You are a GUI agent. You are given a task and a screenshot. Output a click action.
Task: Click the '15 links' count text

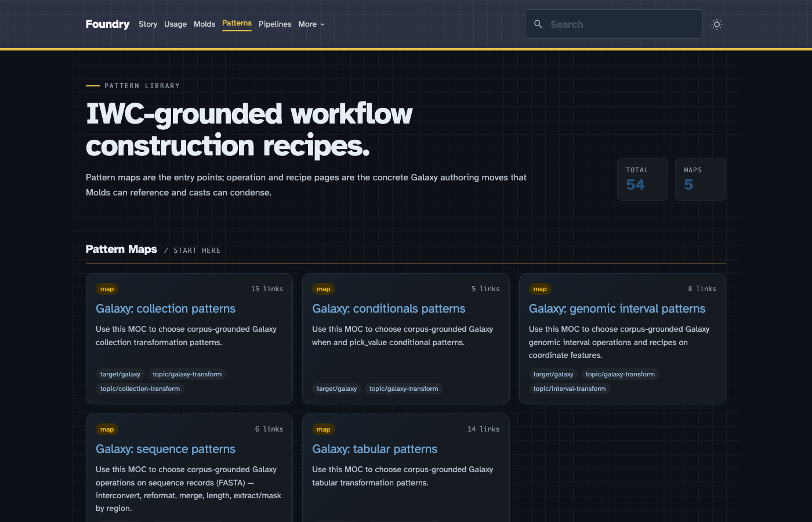267,289
